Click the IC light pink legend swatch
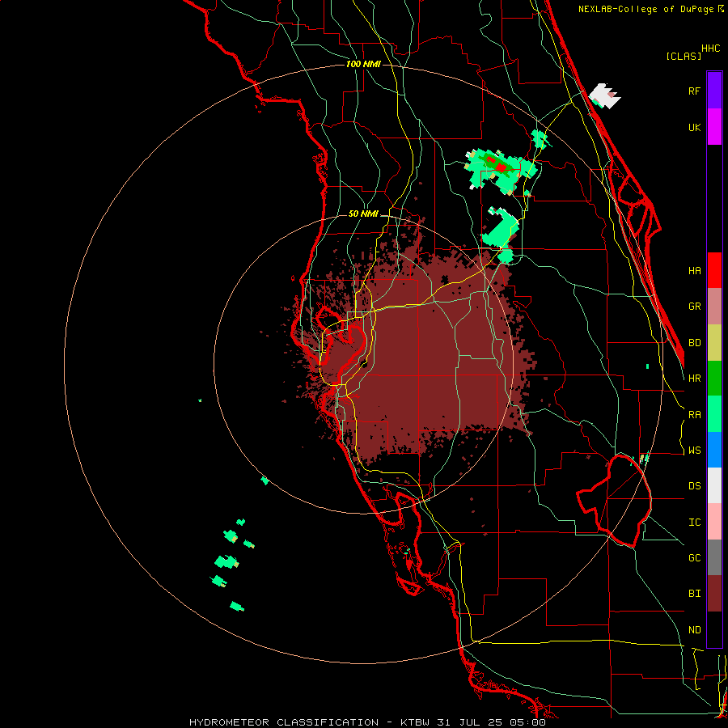Screen dimensions: 728x728 coord(714,522)
